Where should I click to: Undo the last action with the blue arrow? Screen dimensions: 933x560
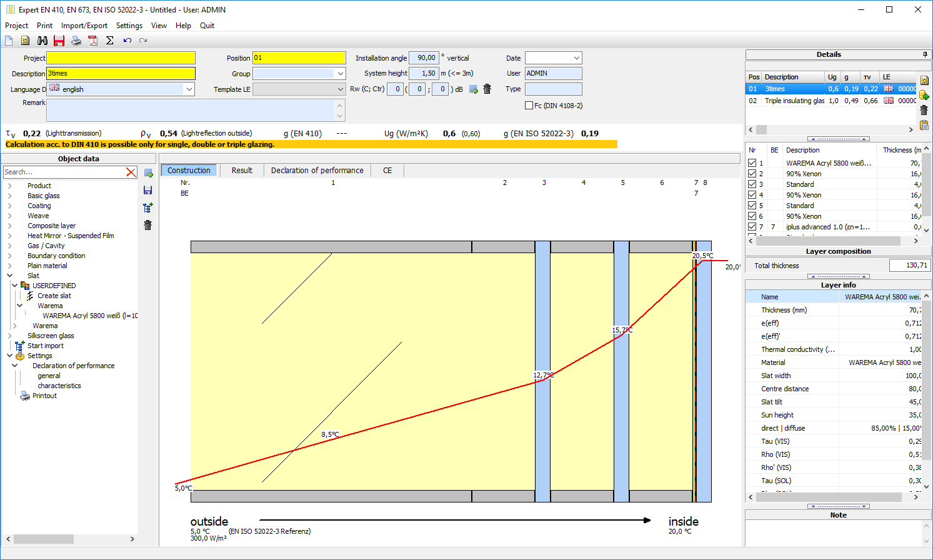127,41
